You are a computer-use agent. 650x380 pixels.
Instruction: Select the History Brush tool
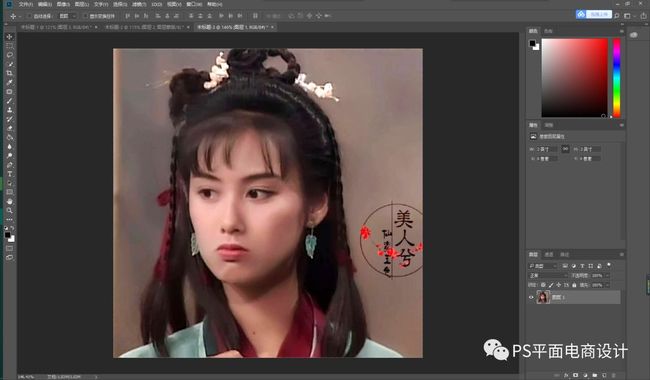click(x=9, y=119)
